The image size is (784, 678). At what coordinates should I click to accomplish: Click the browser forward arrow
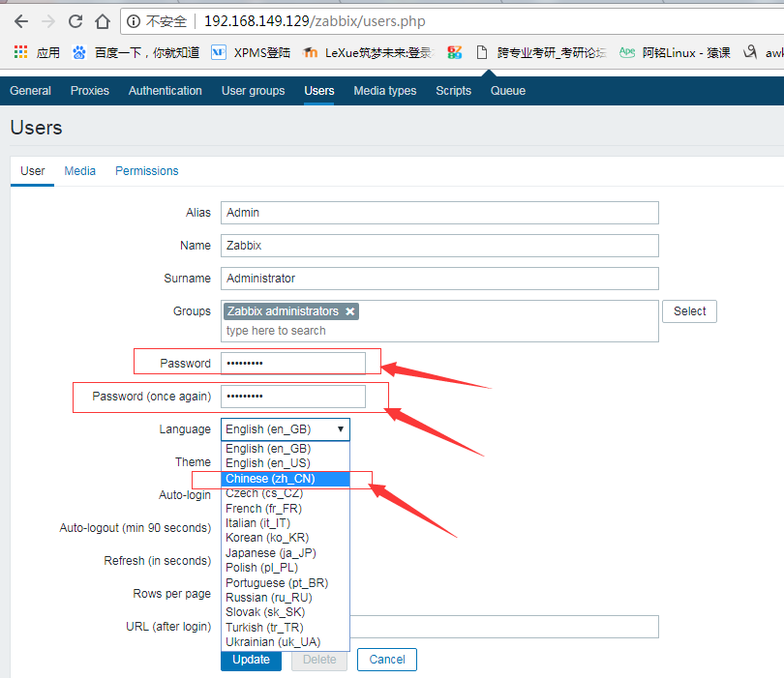coord(48,21)
